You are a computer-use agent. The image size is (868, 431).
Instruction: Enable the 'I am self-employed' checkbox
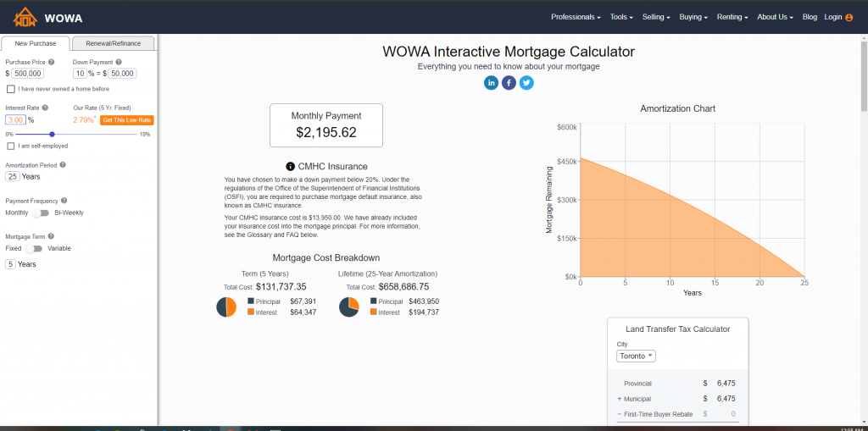coord(10,146)
